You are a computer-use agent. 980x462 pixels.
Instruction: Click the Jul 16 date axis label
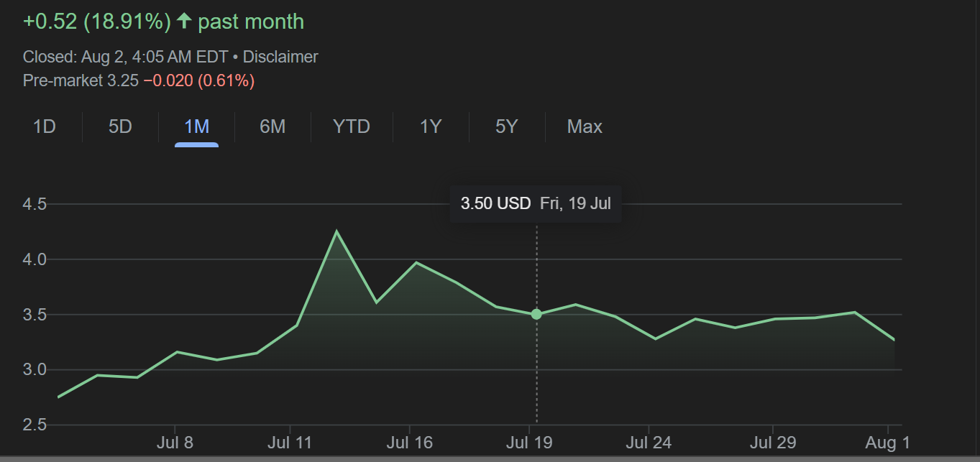click(410, 443)
